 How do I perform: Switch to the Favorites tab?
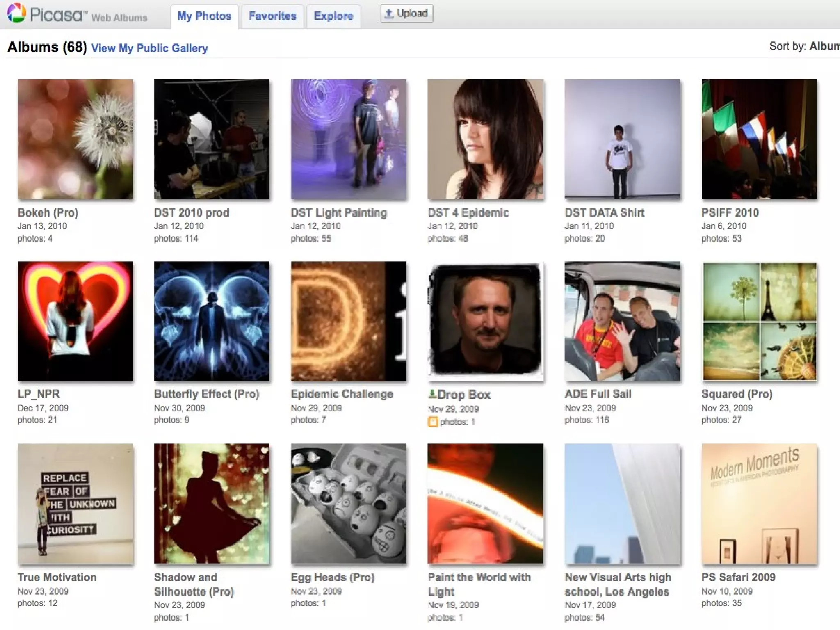tap(272, 16)
